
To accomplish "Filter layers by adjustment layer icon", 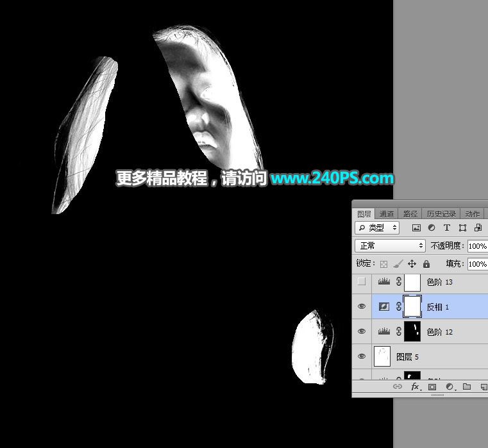I will point(432,228).
